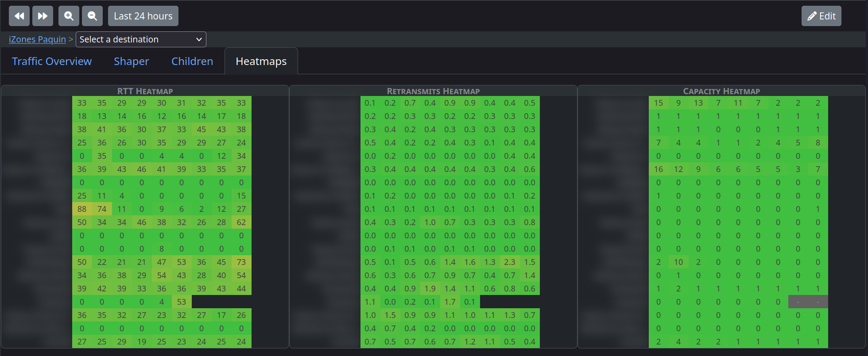Select the RTT cell with value 73
Screen dimensions: 868x356
(x=241, y=262)
